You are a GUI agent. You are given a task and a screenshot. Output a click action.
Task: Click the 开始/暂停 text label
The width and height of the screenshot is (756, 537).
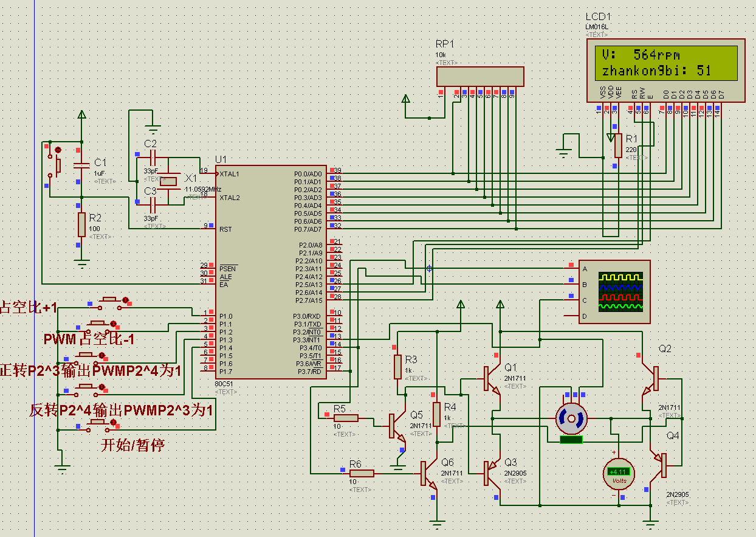pyautogui.click(x=132, y=445)
